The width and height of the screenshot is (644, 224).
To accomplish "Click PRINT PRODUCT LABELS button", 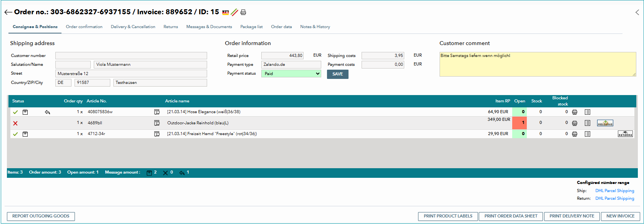I will (448, 216).
